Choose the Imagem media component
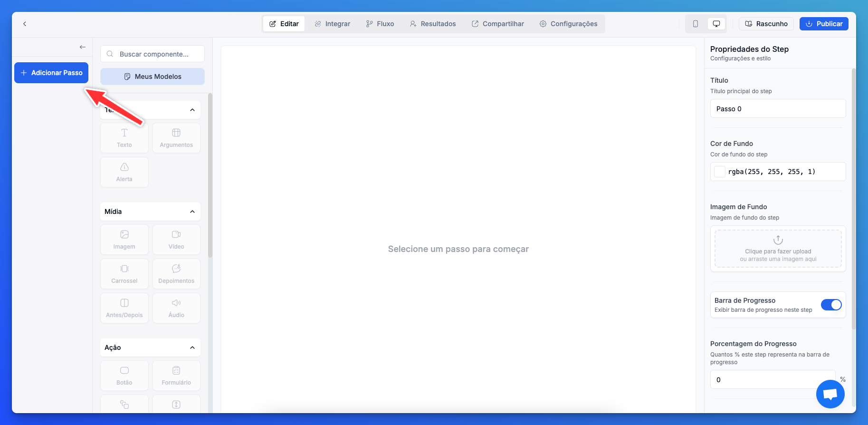Image resolution: width=868 pixels, height=425 pixels. tap(124, 240)
